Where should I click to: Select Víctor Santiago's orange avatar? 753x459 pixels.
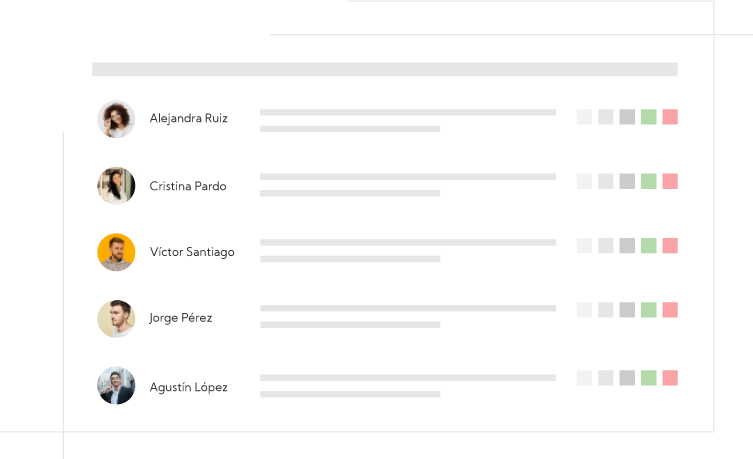(x=116, y=252)
